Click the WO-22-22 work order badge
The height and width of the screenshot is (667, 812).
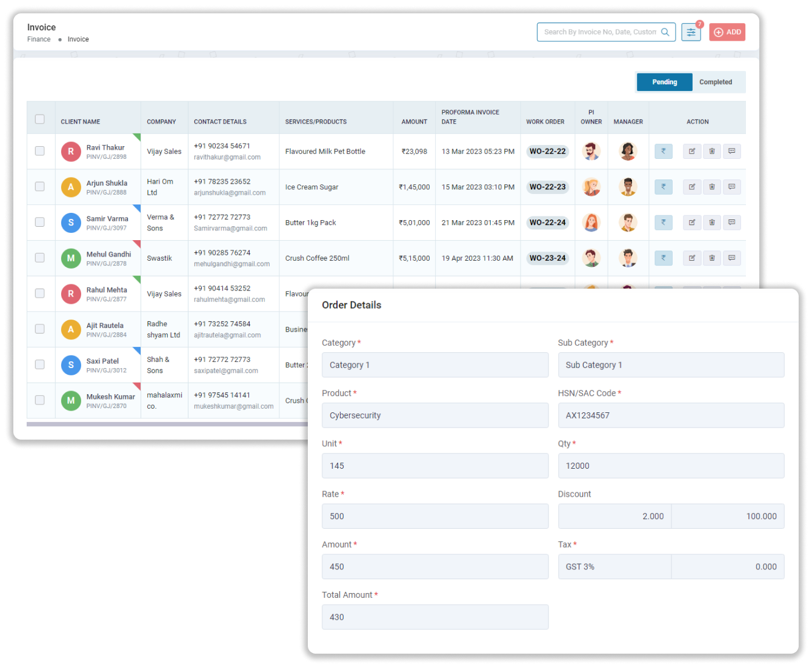pyautogui.click(x=547, y=151)
